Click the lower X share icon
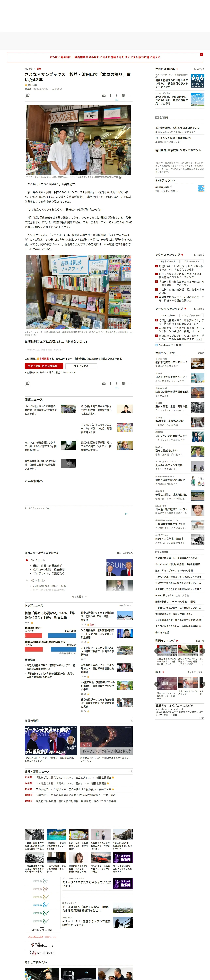The image size is (210, 980). click(117, 384)
